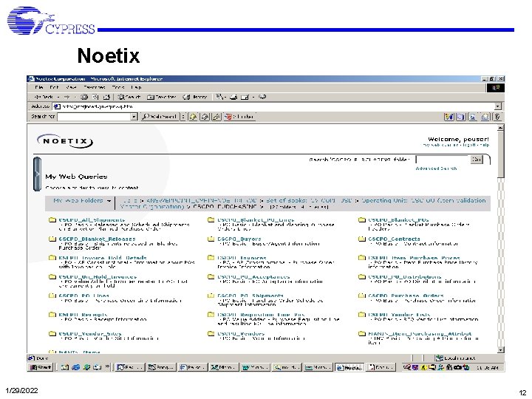Image resolution: width=532 pixels, height=399 pixels.
Task: Open the Edit menu
Action: point(54,87)
